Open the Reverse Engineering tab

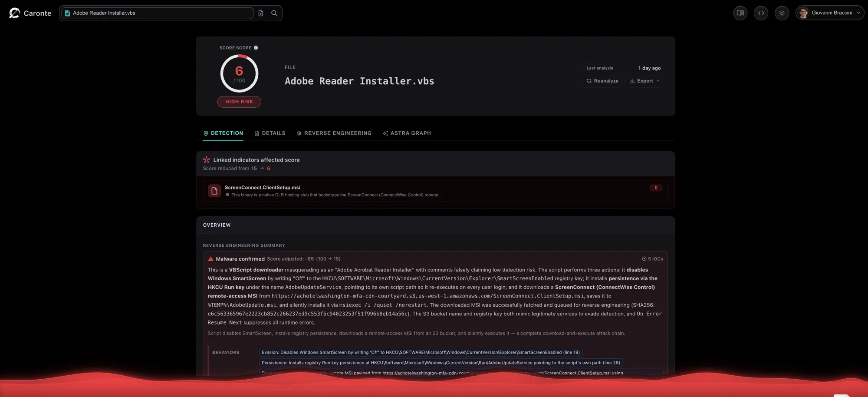(x=334, y=133)
